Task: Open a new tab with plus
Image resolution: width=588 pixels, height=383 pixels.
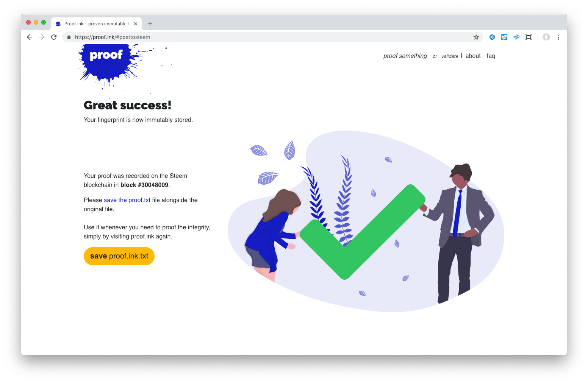Action: pos(150,24)
